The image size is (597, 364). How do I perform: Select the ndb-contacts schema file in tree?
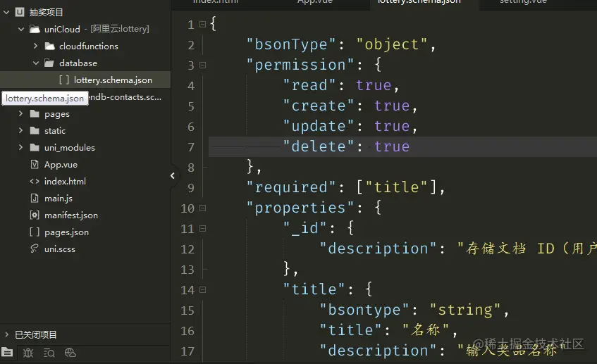point(125,97)
